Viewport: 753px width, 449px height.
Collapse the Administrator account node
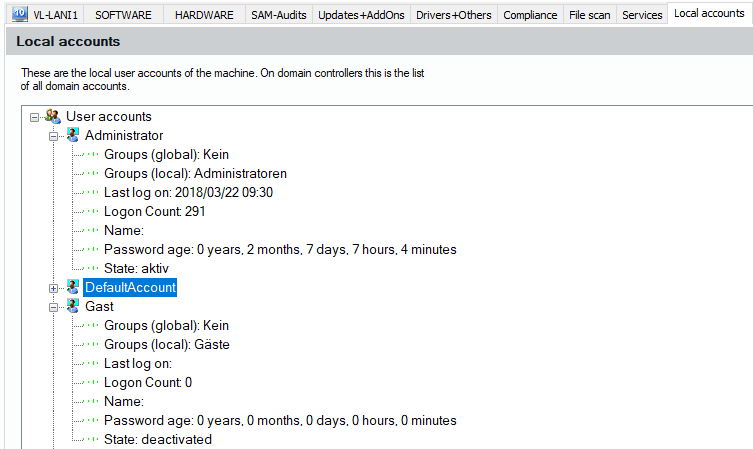click(x=54, y=135)
